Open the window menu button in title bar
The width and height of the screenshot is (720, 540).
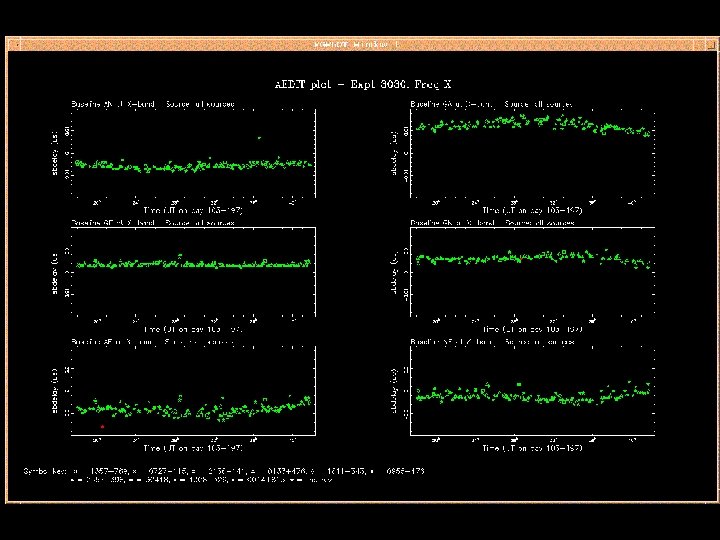point(15,45)
